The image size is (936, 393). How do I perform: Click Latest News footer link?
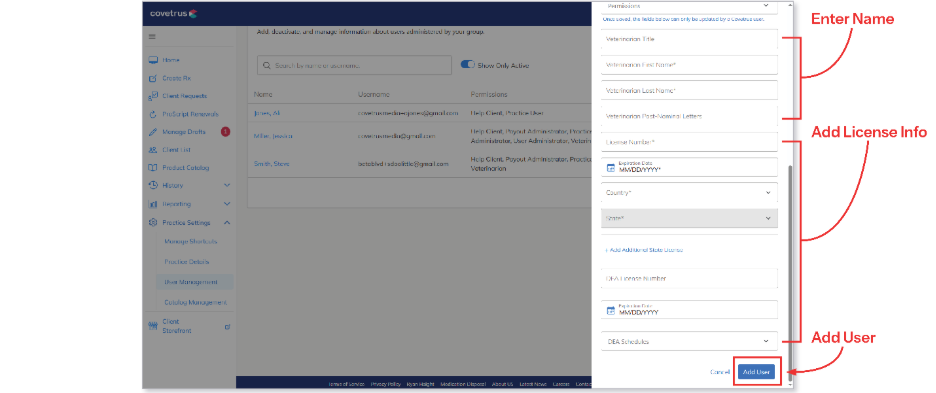533,384
